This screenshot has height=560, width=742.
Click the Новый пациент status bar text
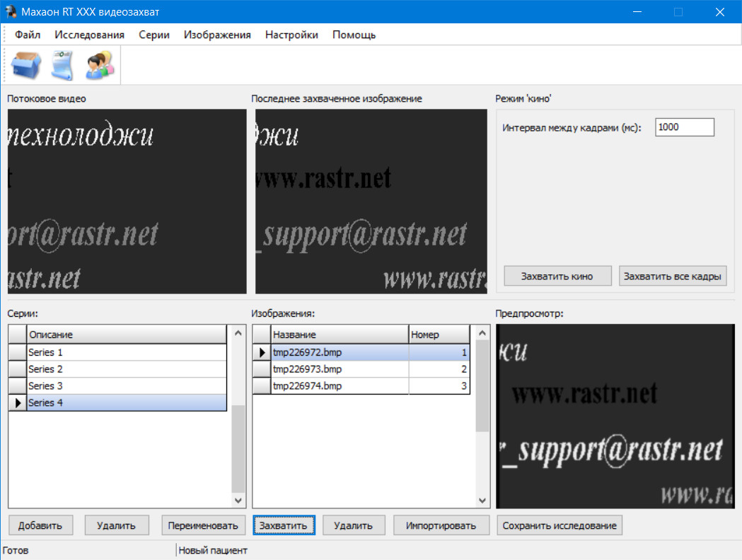click(x=213, y=550)
